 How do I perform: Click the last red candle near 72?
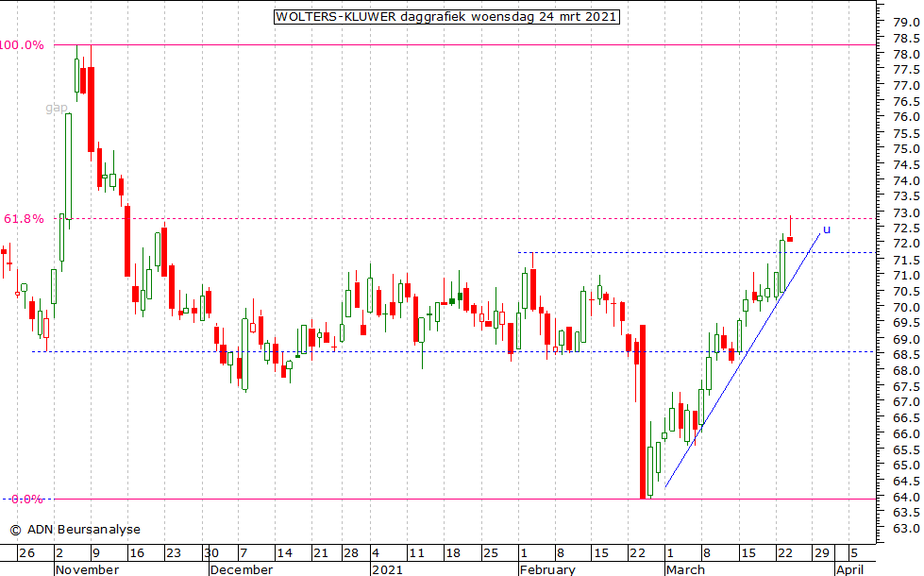pos(790,239)
